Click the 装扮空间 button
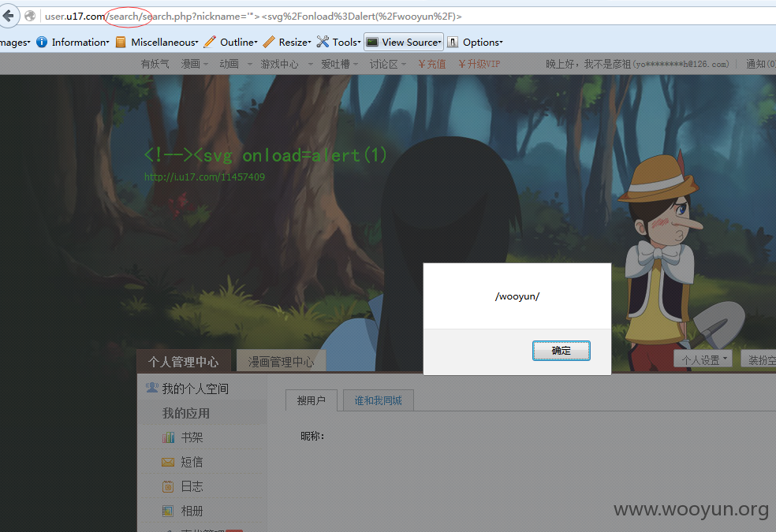776x532 pixels. click(759, 359)
